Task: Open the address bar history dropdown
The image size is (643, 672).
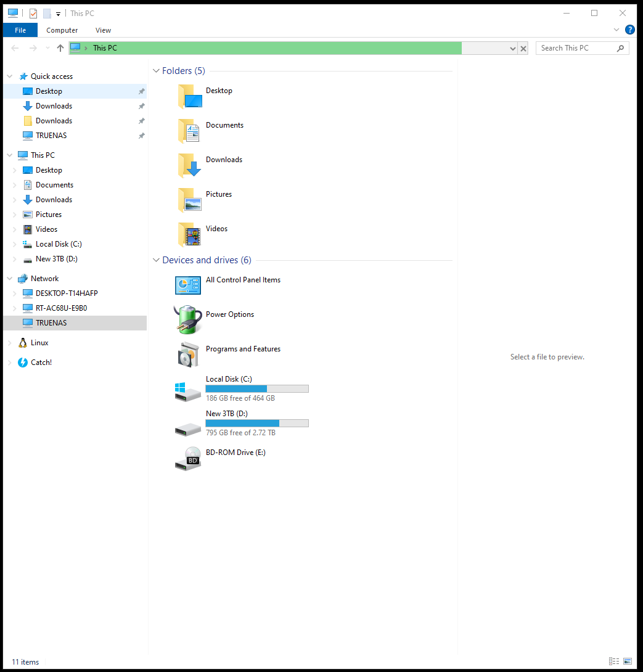Action: pyautogui.click(x=513, y=48)
